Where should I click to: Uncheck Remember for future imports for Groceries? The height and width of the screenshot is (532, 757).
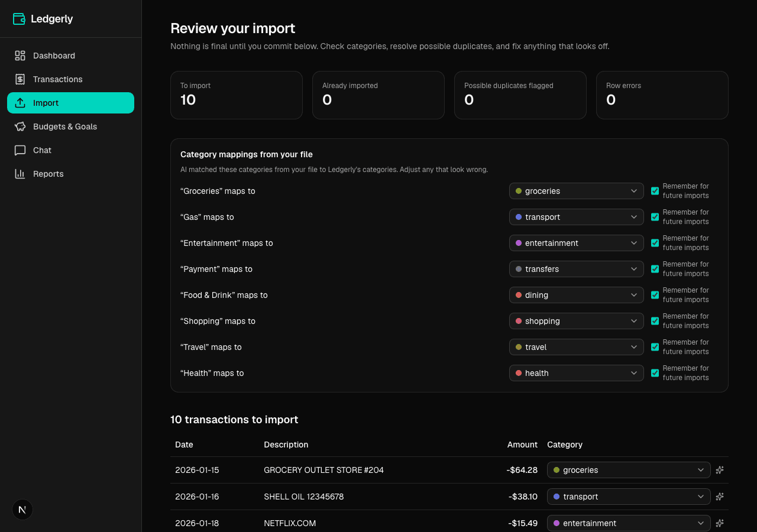(655, 191)
